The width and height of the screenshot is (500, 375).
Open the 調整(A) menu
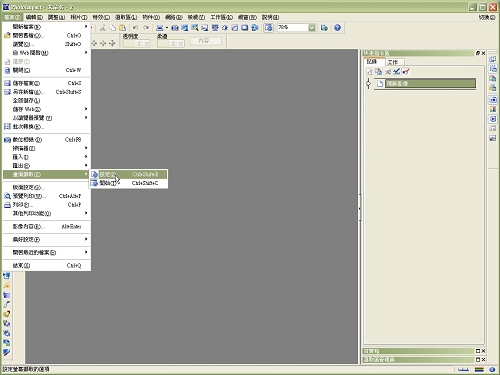[56, 17]
